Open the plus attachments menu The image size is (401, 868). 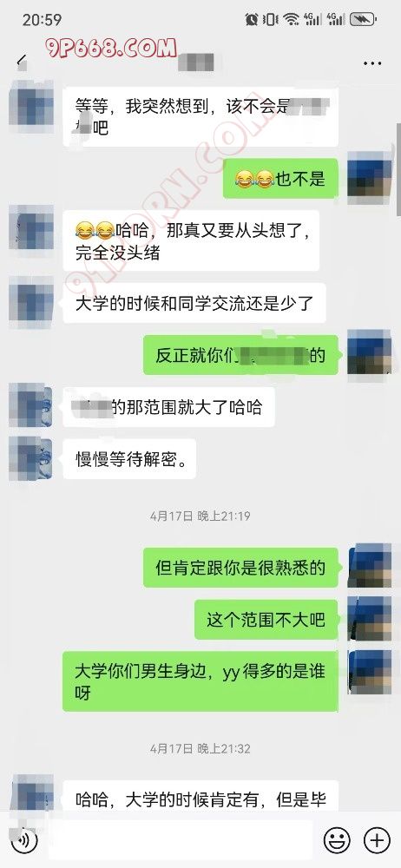(x=378, y=840)
